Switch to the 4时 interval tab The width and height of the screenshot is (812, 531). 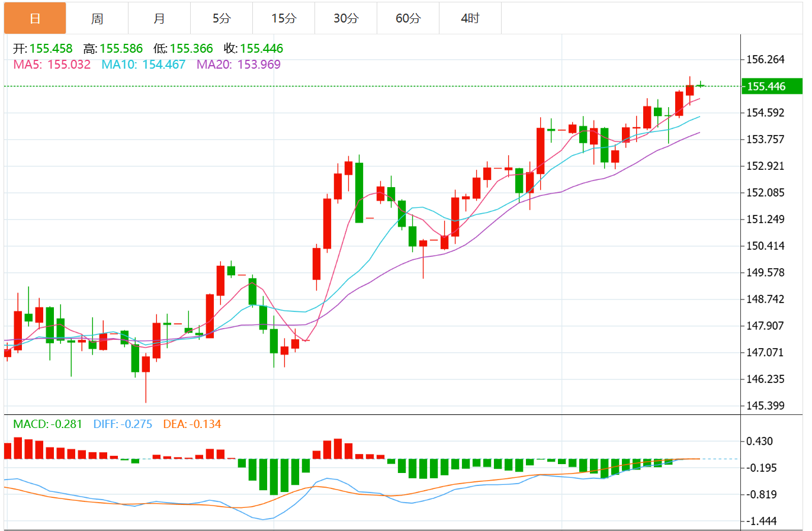[x=470, y=18]
